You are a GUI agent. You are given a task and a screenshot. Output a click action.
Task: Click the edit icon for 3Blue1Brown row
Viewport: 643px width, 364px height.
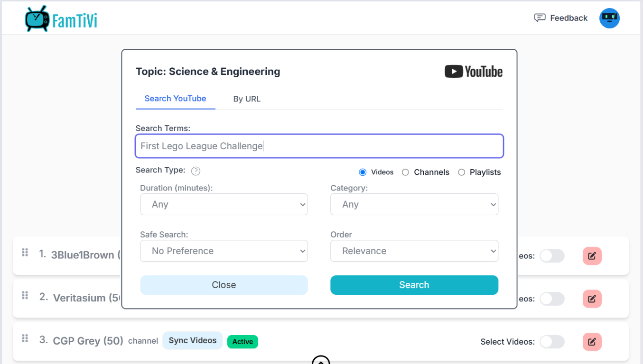pos(592,256)
